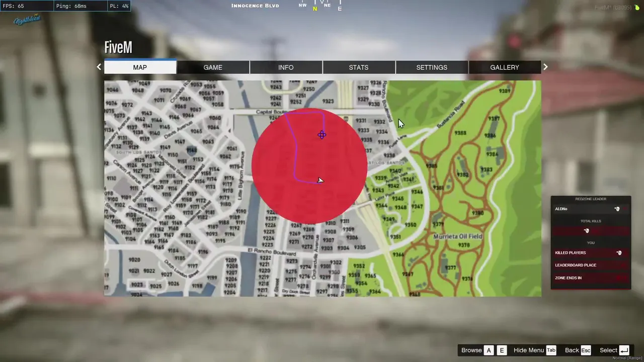Click the Back label
The height and width of the screenshot is (362, 644).
pos(572,350)
